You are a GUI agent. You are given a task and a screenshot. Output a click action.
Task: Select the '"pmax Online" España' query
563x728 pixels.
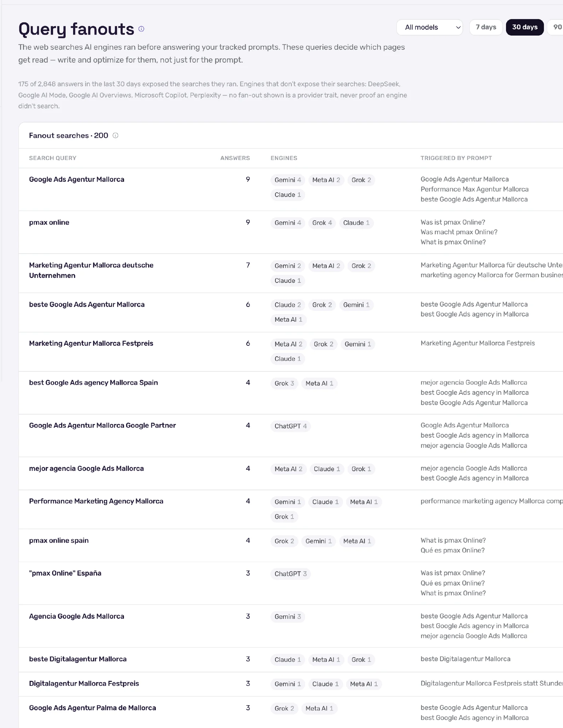(65, 573)
